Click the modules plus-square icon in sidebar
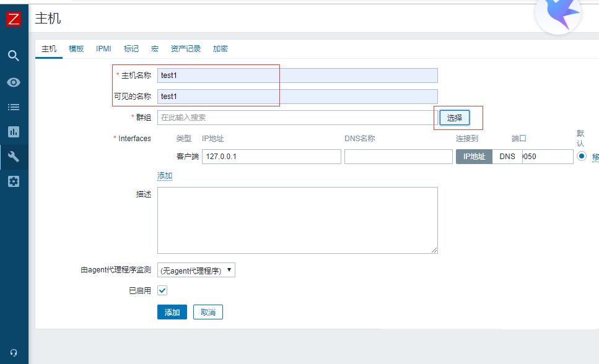Image resolution: width=599 pixels, height=364 pixels. click(x=14, y=181)
